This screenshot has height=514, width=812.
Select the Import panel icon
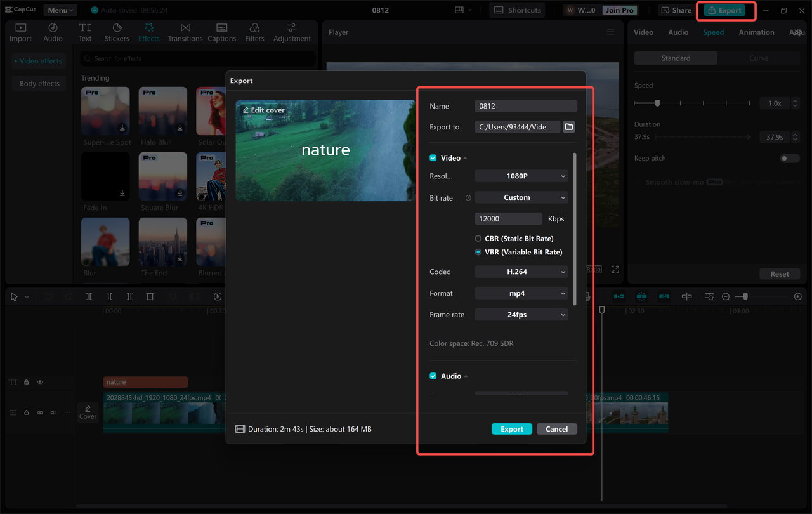[20, 32]
